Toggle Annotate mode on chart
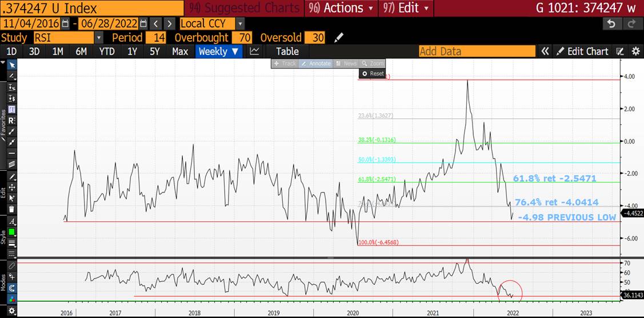Image resolution: width=644 pixels, height=318 pixels. tap(315, 63)
